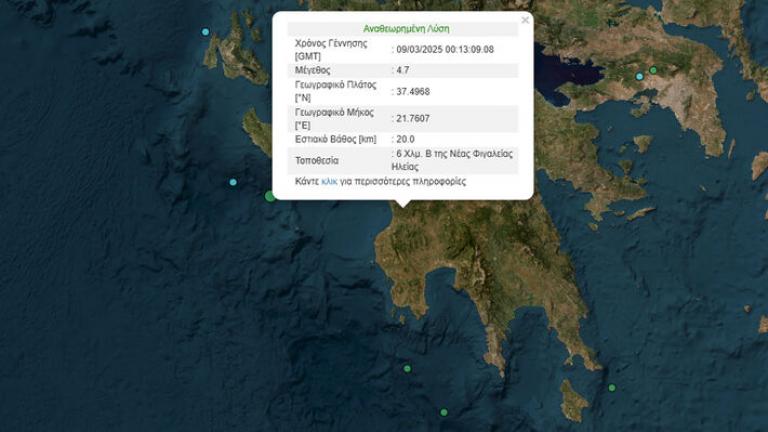Viewport: 768px width, 432px height.
Task: Click the 'Τοποθεσία' row label
Action: 318,160
